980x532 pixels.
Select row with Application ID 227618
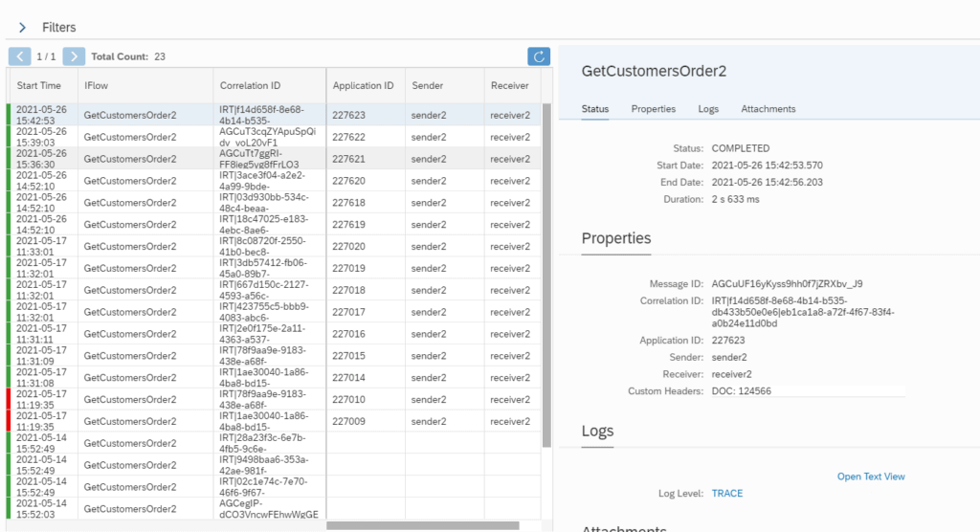(274, 203)
